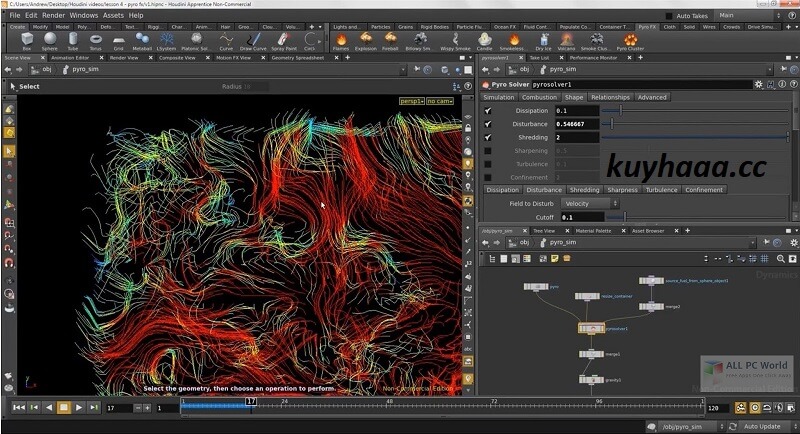This screenshot has height=434, width=800.
Task: Open the Field to Disturb Velocity dropdown
Action: coord(590,203)
